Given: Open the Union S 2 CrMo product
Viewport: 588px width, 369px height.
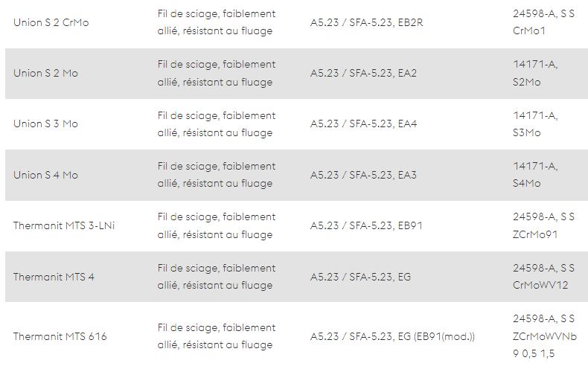Looking at the screenshot, I should tap(51, 22).
